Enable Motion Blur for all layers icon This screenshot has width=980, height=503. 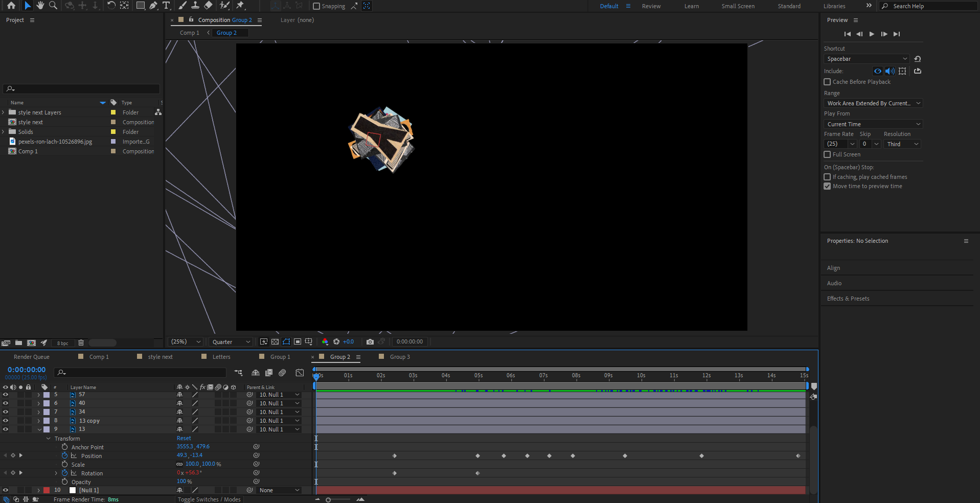click(282, 373)
